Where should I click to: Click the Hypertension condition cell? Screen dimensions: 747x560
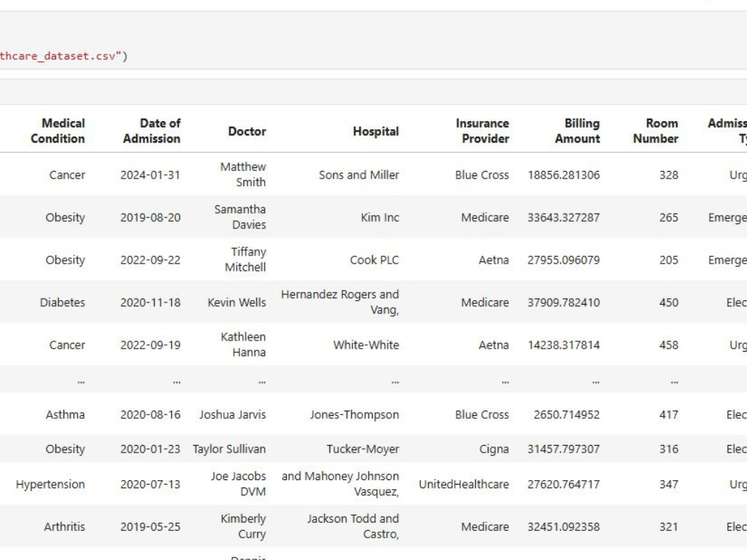50,485
